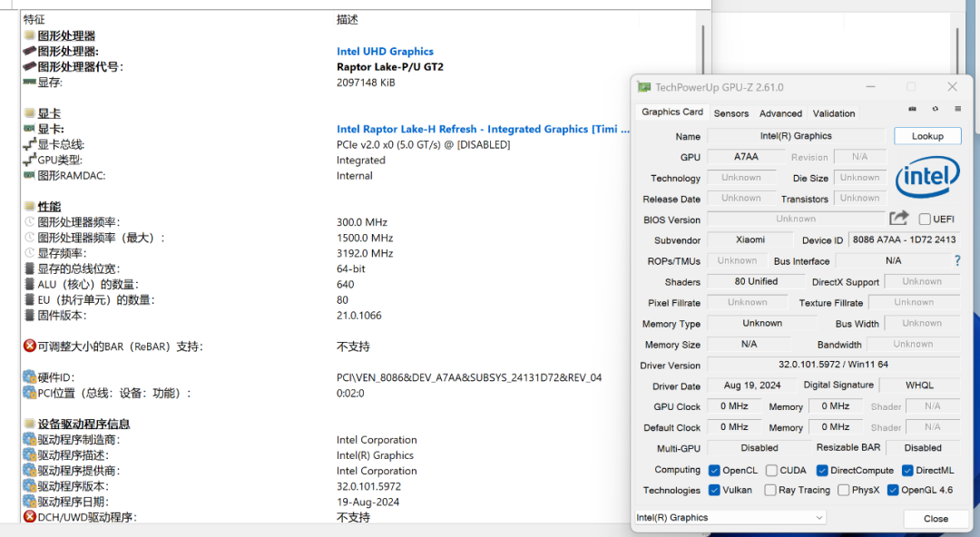
Task: Click the folder icon beside 设备驱动程序信息
Action: tap(29, 424)
